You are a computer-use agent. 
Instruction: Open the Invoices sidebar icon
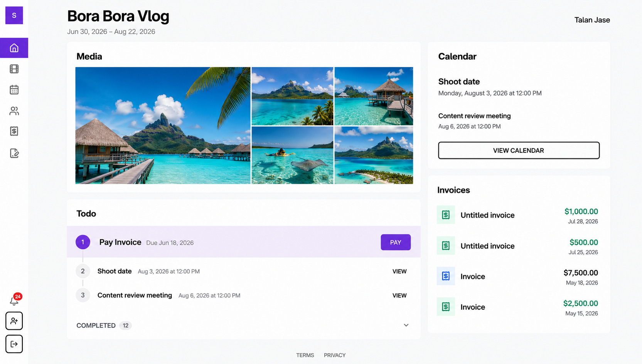[14, 131]
